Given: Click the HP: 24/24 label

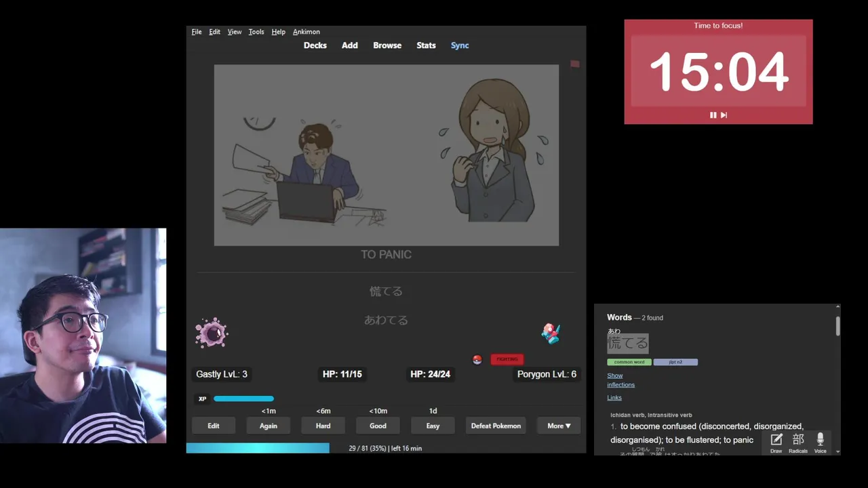Looking at the screenshot, I should pyautogui.click(x=430, y=374).
